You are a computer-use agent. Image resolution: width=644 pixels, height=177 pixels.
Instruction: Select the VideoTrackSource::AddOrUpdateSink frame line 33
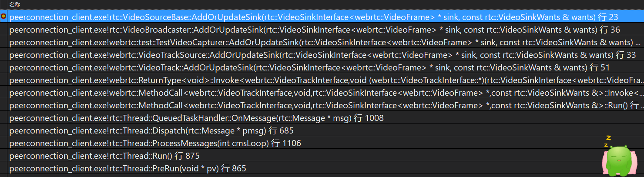tap(326, 55)
